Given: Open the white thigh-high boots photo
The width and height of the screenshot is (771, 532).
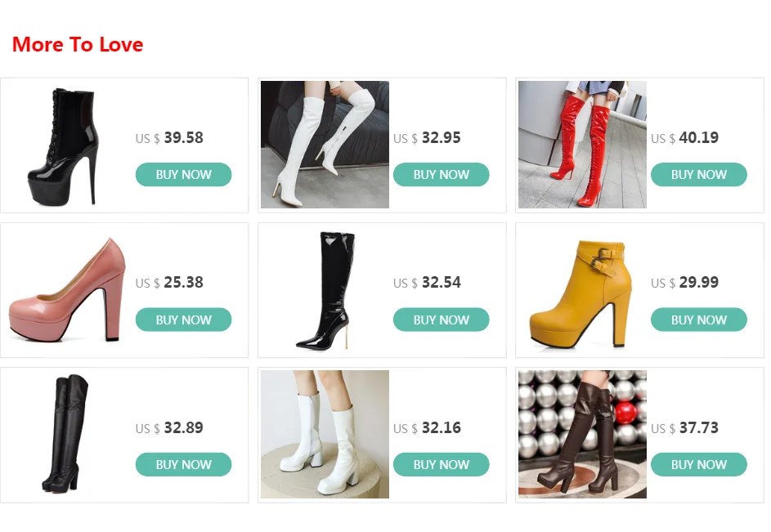Looking at the screenshot, I should click(325, 145).
